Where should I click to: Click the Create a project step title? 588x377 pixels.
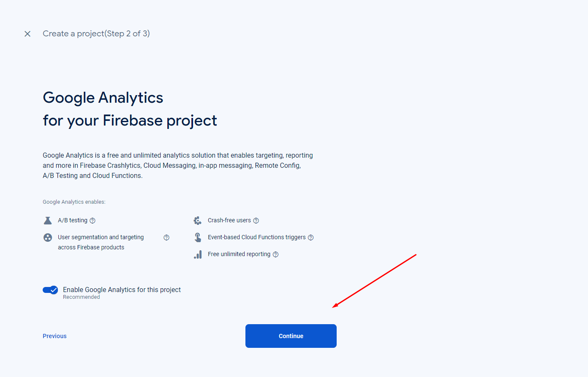[x=96, y=34]
